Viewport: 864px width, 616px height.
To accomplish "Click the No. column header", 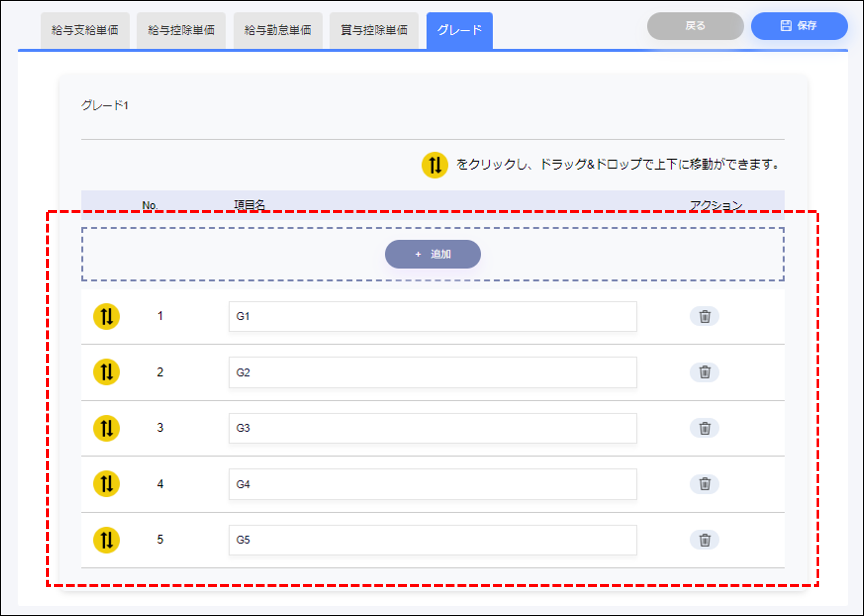I will [x=150, y=206].
